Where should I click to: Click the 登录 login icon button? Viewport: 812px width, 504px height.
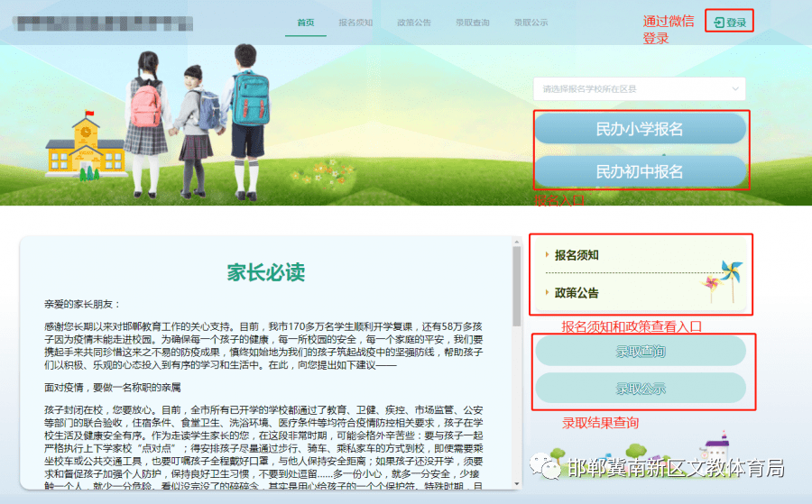point(730,23)
